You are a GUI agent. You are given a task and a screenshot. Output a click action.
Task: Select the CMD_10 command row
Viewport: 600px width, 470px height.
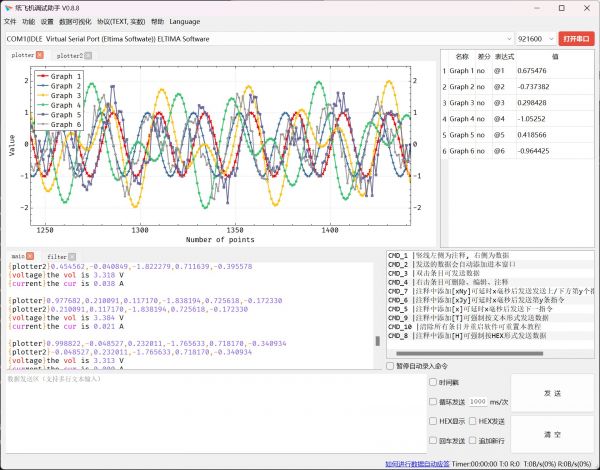tap(490, 327)
